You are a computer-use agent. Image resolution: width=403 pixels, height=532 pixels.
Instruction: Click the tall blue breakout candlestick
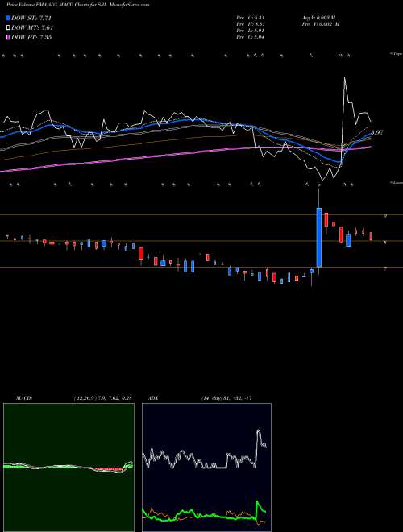[x=319, y=237]
